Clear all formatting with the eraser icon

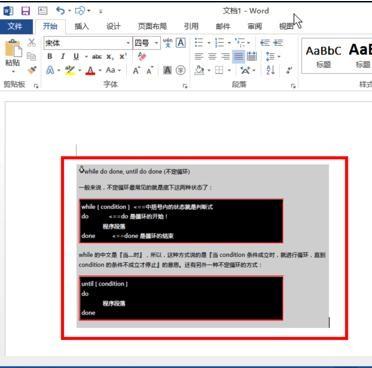[142, 57]
